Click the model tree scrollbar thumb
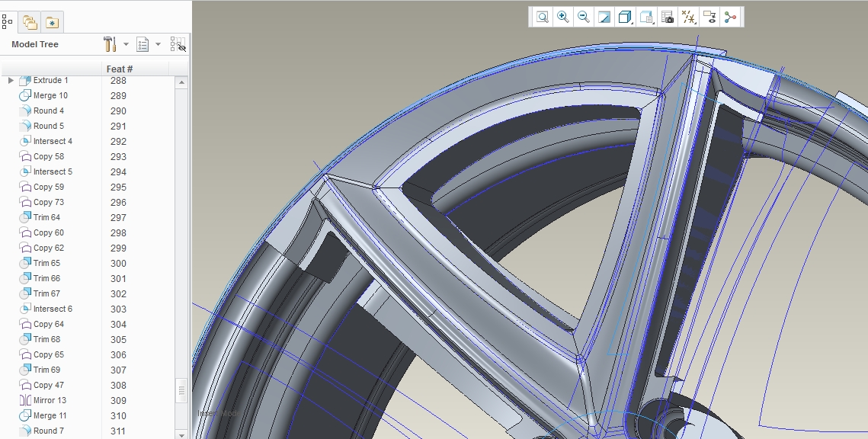 [181, 392]
